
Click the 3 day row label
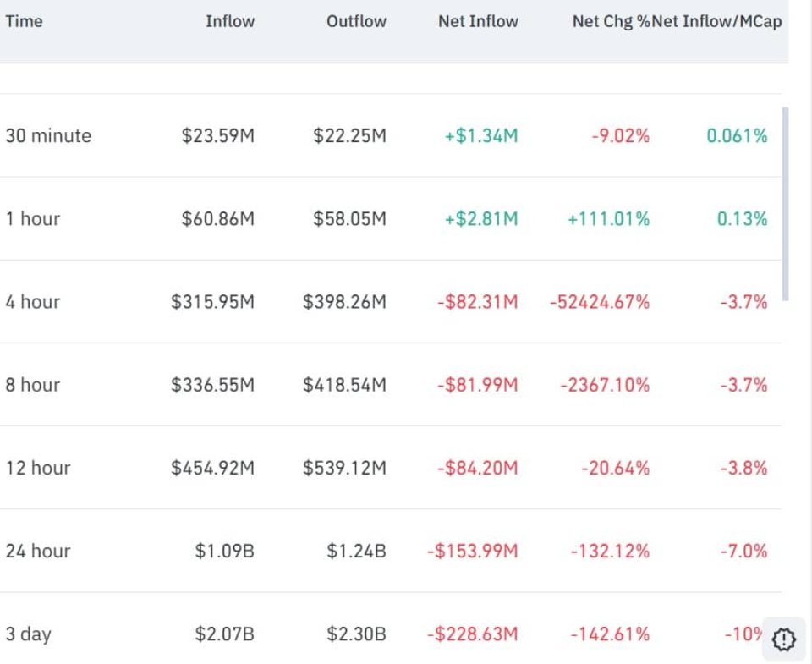[28, 634]
